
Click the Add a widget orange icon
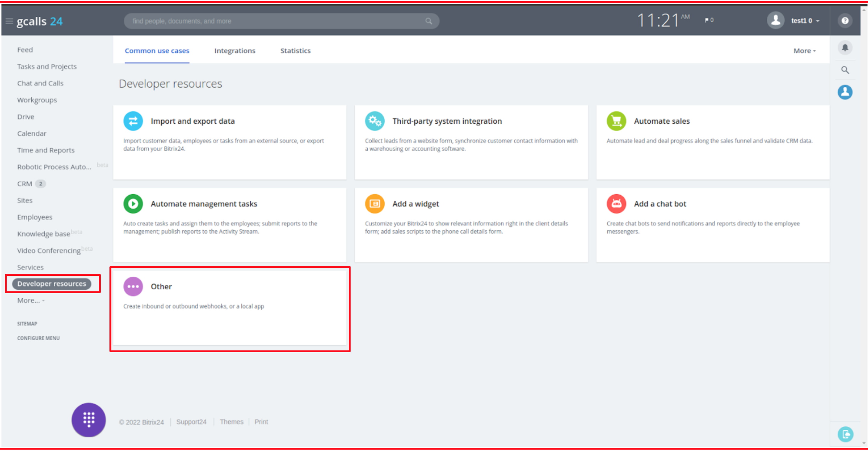click(374, 204)
